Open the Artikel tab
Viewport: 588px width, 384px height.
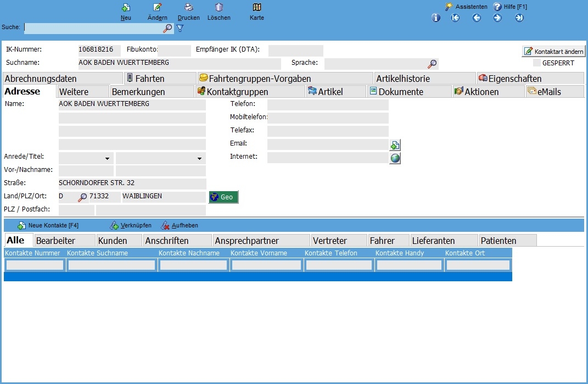(x=336, y=92)
